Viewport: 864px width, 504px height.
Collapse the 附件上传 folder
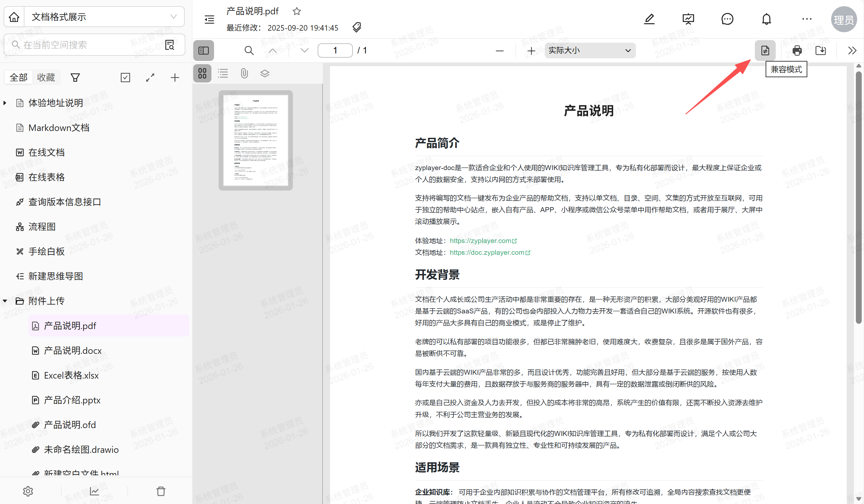click(x=5, y=301)
